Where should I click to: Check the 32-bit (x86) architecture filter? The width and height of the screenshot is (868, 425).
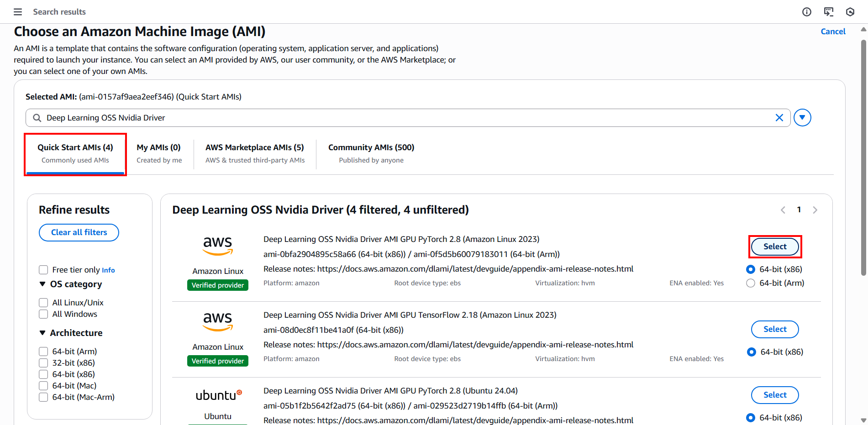[x=43, y=363]
